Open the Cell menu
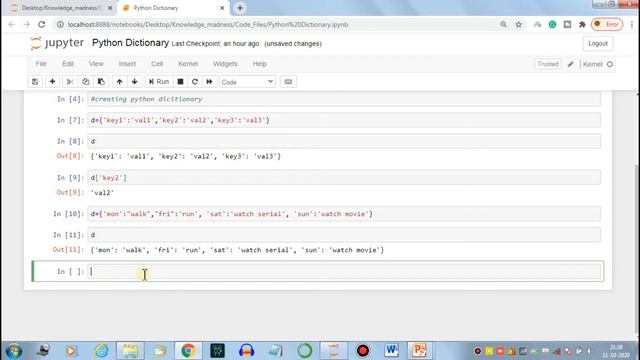Screen dimensions: 640x360 coord(157,64)
